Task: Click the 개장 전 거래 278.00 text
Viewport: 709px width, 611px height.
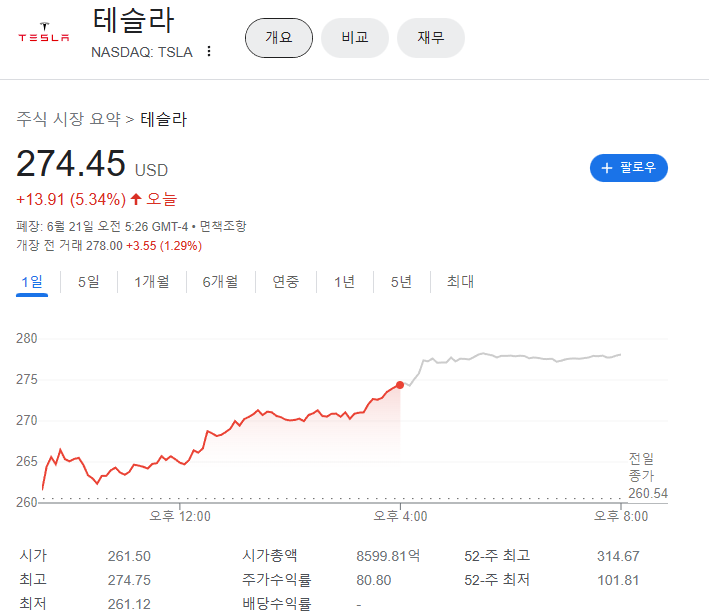Action: point(69,246)
